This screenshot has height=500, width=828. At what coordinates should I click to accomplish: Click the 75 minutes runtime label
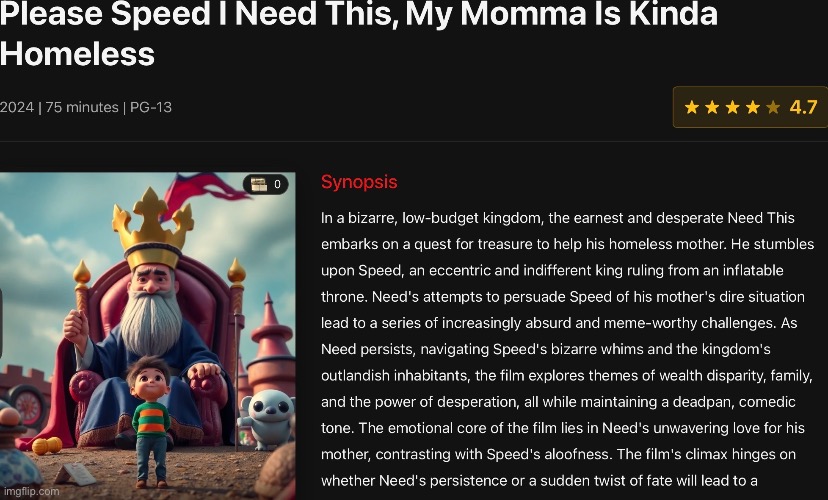[x=82, y=107]
